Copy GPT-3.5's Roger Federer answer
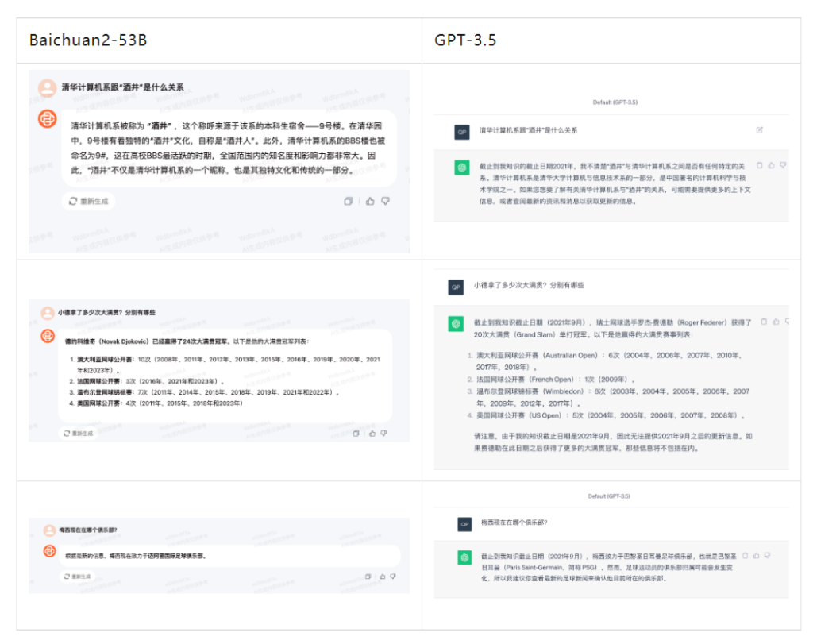 coord(764,322)
